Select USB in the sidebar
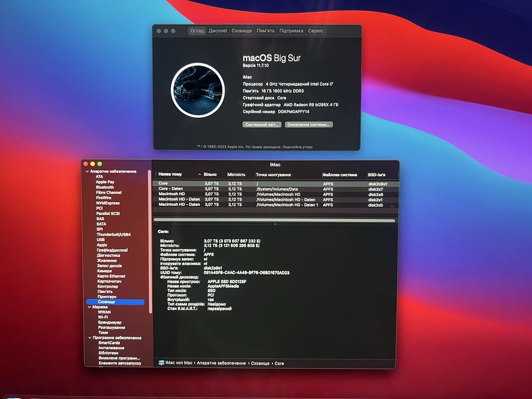Viewport: 532px width, 399px height. (x=101, y=239)
